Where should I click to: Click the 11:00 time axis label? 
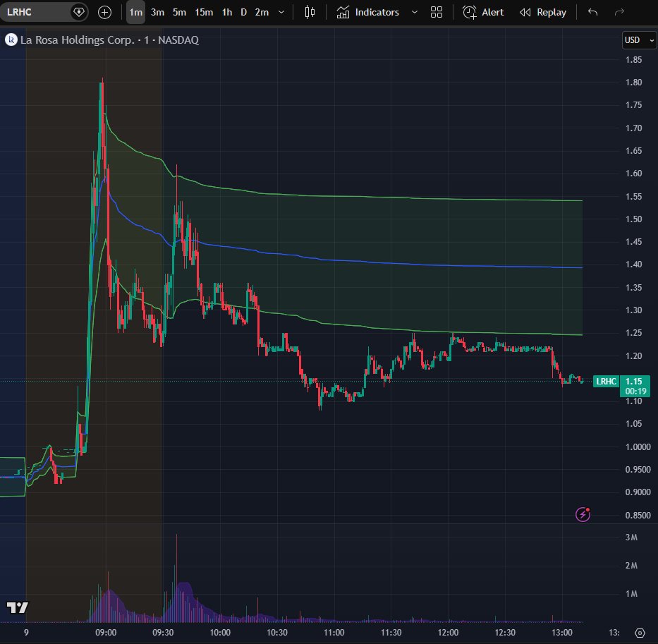pos(334,633)
